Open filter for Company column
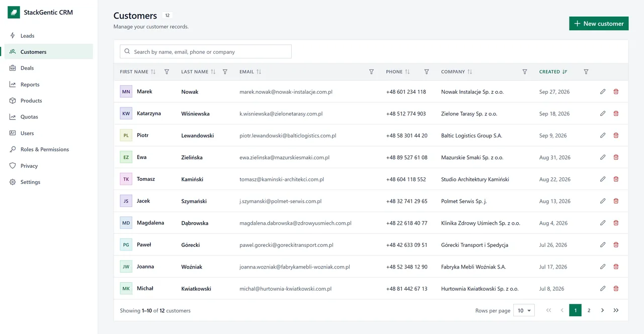 pyautogui.click(x=525, y=72)
